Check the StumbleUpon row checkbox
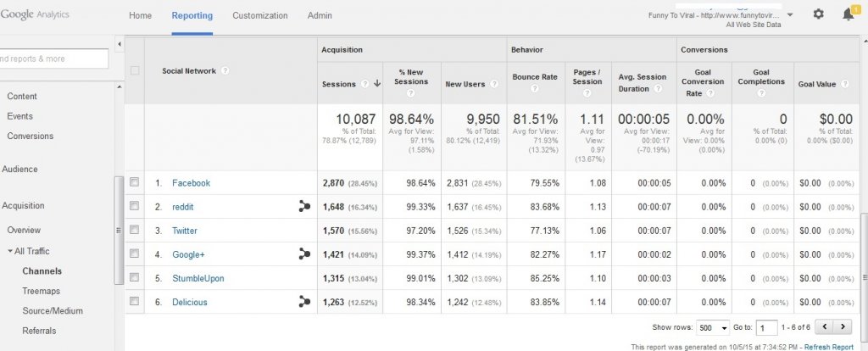The width and height of the screenshot is (868, 351). 134,276
